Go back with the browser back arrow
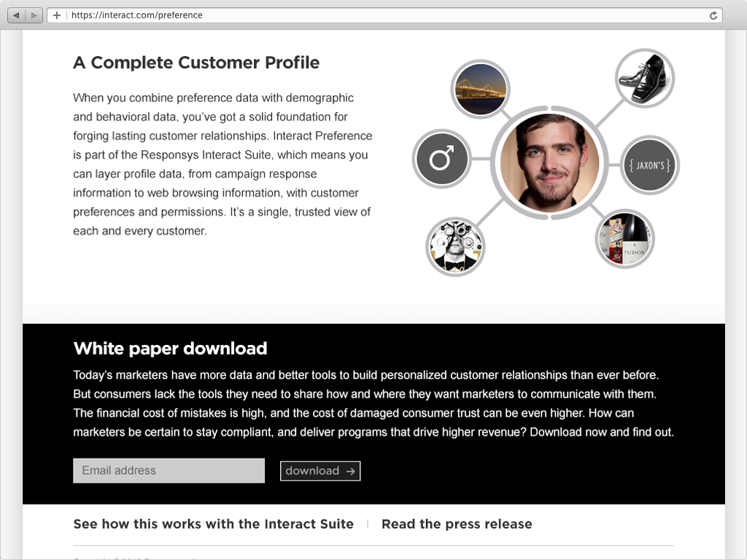The width and height of the screenshot is (747, 560). coord(17,15)
